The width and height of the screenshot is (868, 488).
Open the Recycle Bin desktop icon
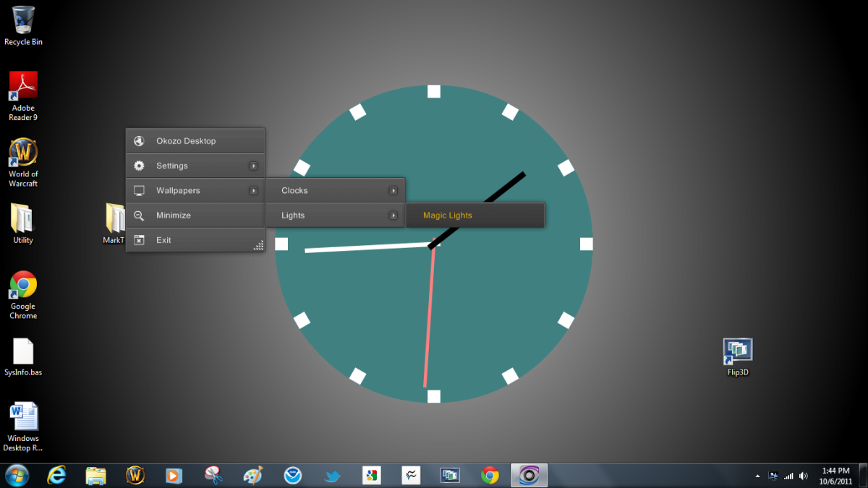(x=23, y=20)
